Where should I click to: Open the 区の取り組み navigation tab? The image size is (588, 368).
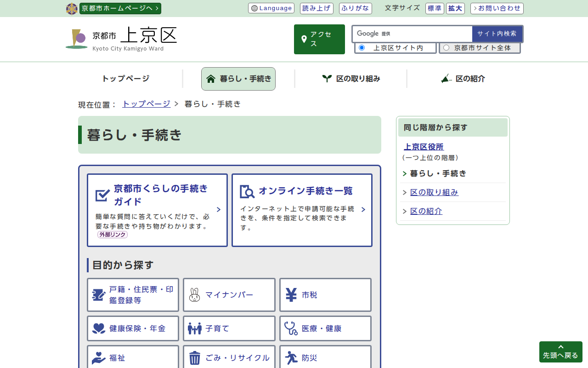(351, 79)
